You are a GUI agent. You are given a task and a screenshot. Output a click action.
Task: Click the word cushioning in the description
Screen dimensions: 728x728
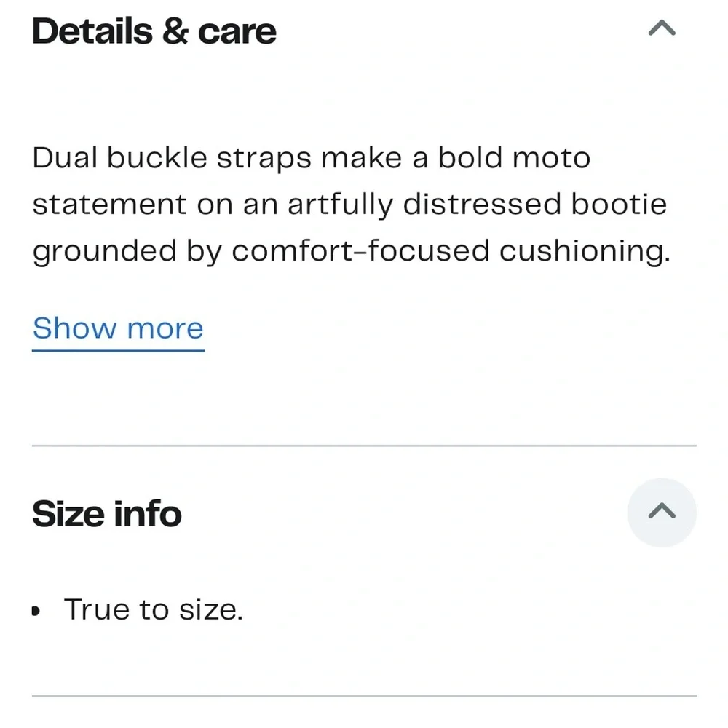(585, 252)
